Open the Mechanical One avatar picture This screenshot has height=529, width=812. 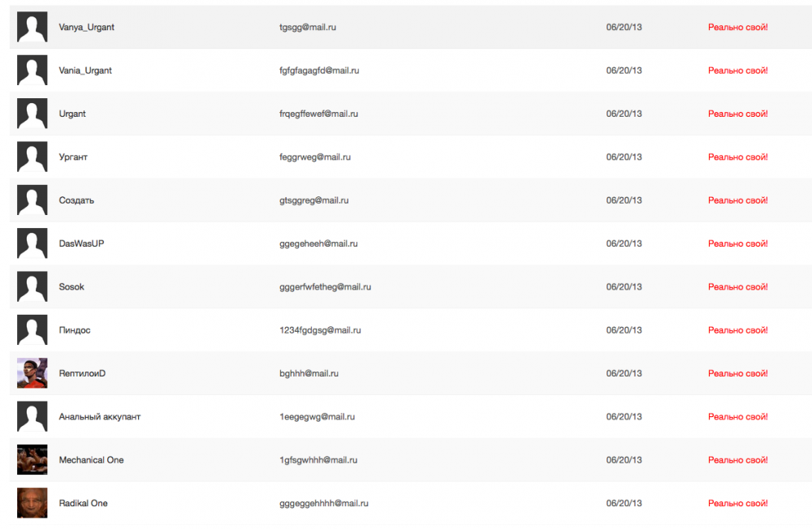point(32,460)
